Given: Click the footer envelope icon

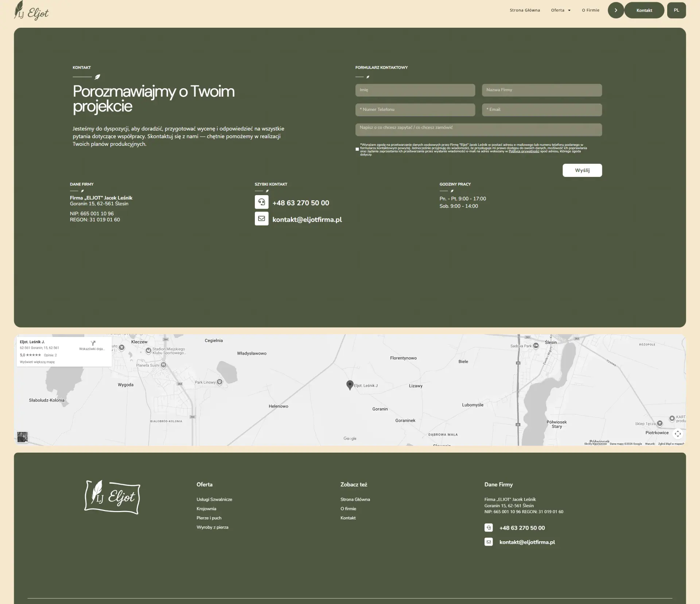Looking at the screenshot, I should [x=489, y=542].
